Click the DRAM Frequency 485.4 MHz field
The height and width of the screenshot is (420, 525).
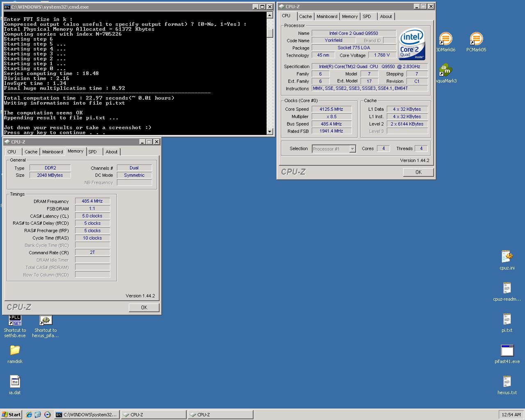click(92, 201)
